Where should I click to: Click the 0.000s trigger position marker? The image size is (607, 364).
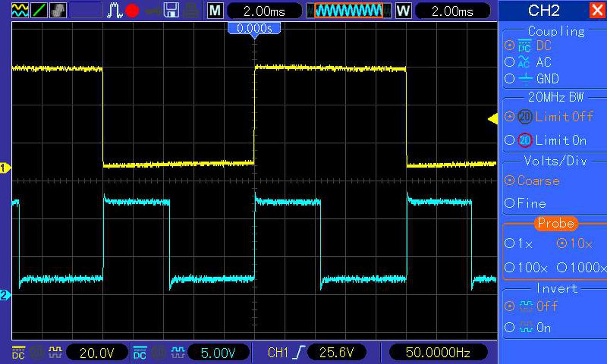pos(255,29)
